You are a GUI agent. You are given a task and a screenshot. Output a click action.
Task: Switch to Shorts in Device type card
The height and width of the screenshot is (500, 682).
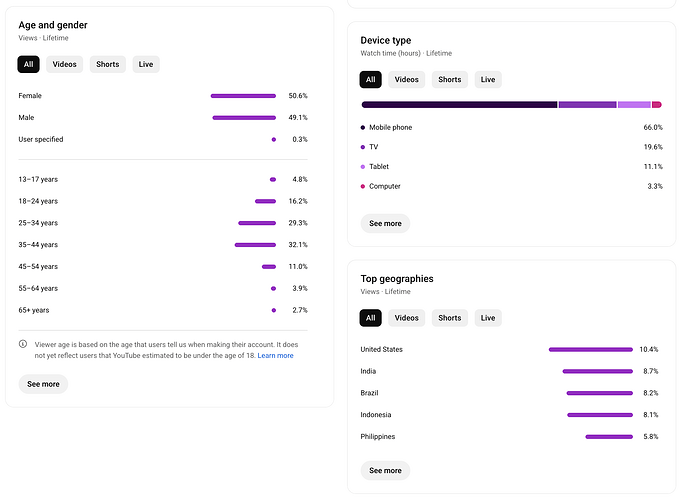coord(450,79)
